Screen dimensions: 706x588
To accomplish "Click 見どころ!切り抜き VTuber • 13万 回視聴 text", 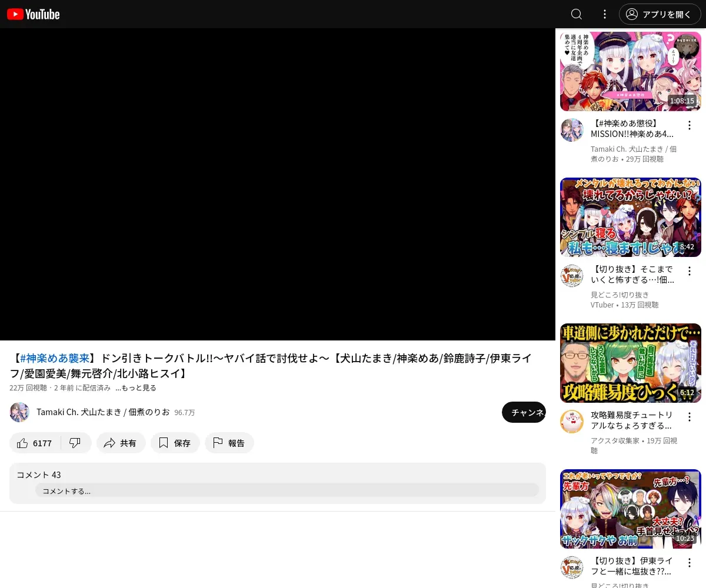I will pyautogui.click(x=625, y=300).
